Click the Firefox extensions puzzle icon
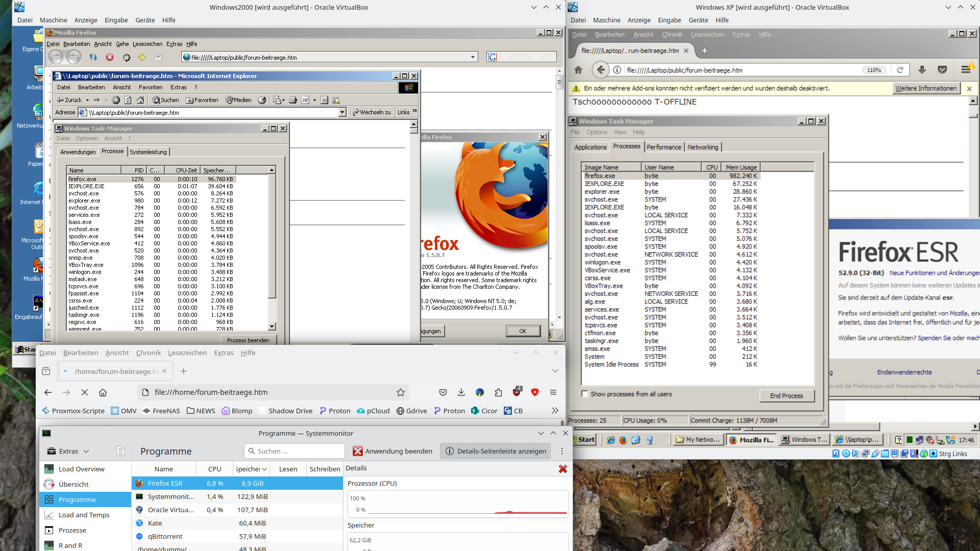Viewport: 980px width, 551px height. 498,392
